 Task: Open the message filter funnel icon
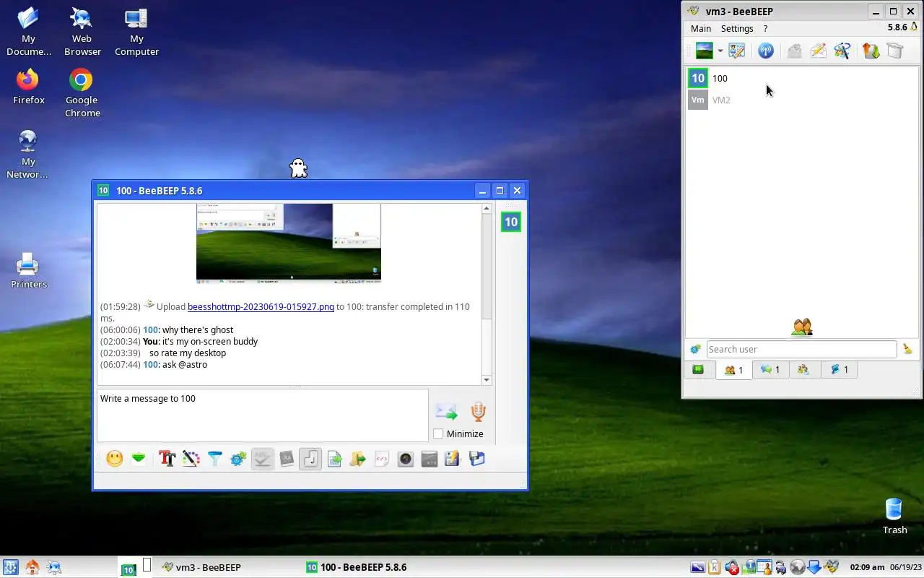point(215,459)
